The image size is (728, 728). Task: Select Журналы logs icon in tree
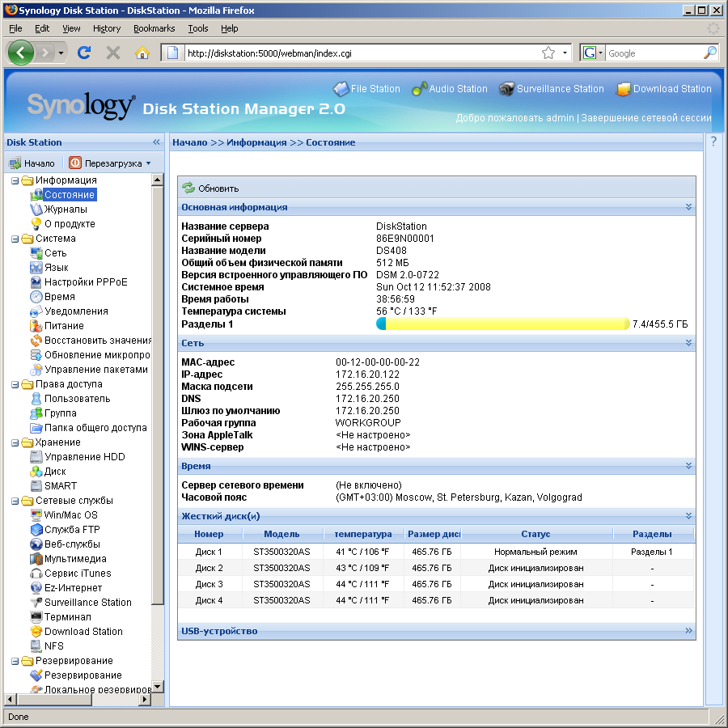[x=36, y=210]
